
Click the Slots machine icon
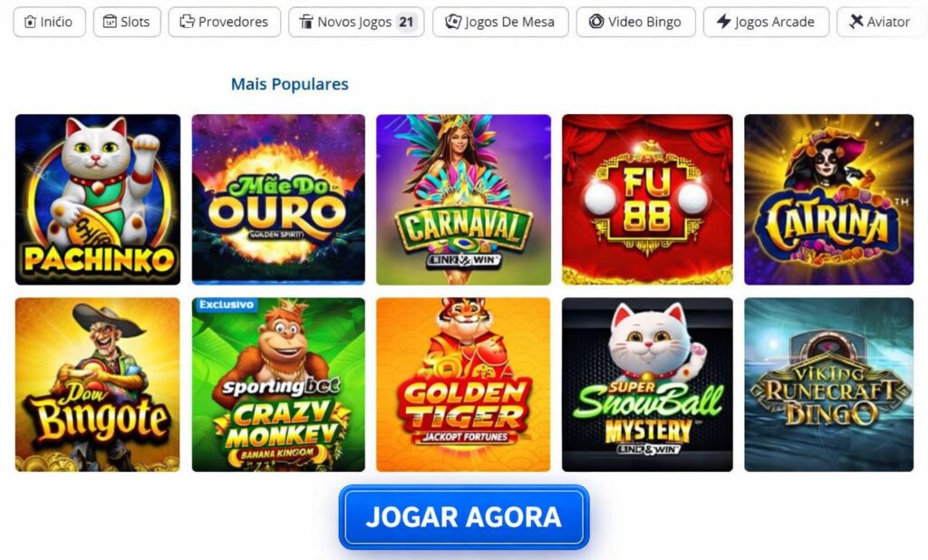coord(110,22)
